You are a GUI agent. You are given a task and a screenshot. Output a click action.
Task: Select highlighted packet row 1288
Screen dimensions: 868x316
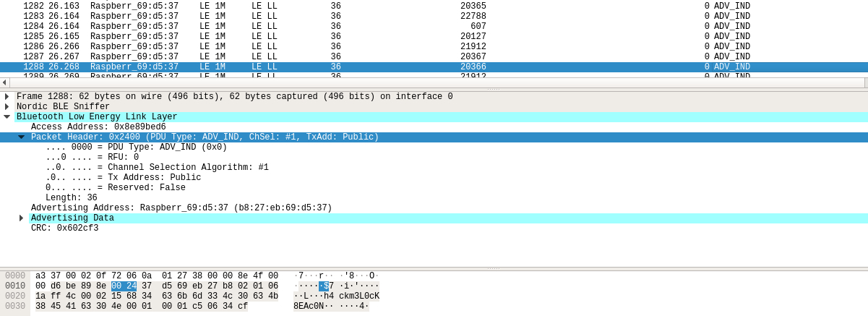[434, 67]
